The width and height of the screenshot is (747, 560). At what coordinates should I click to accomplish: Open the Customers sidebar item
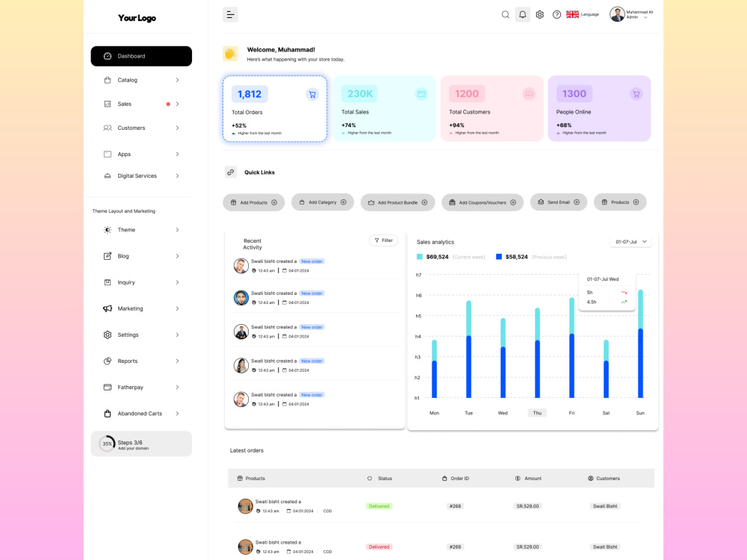[x=141, y=128]
